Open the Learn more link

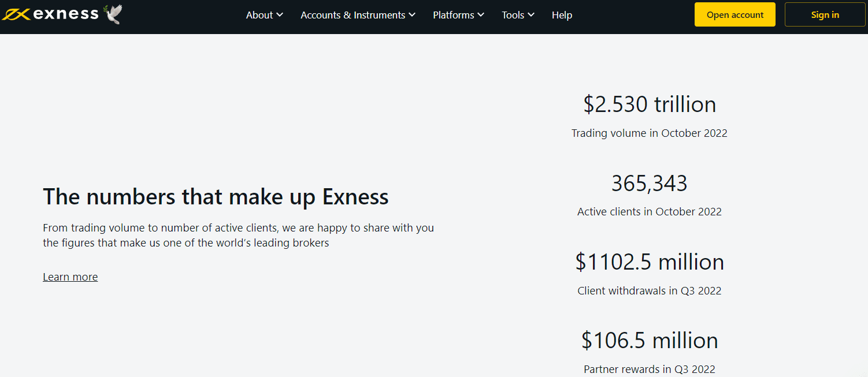pos(70,277)
